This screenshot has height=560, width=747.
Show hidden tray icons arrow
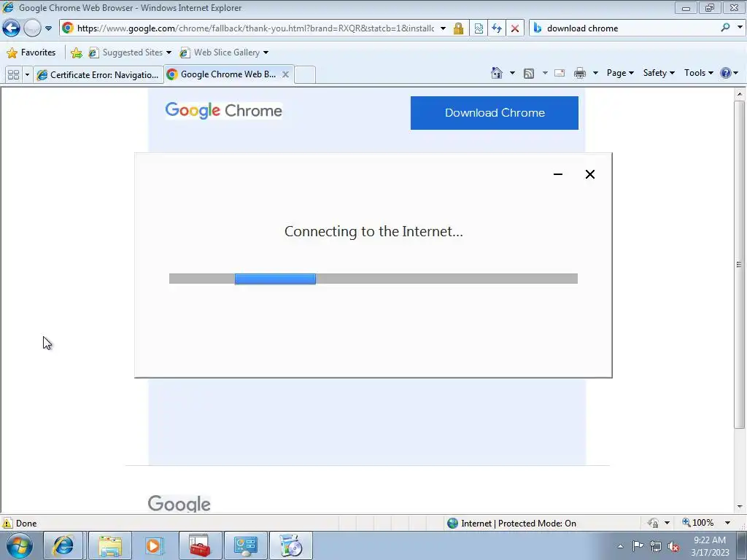pyautogui.click(x=620, y=546)
